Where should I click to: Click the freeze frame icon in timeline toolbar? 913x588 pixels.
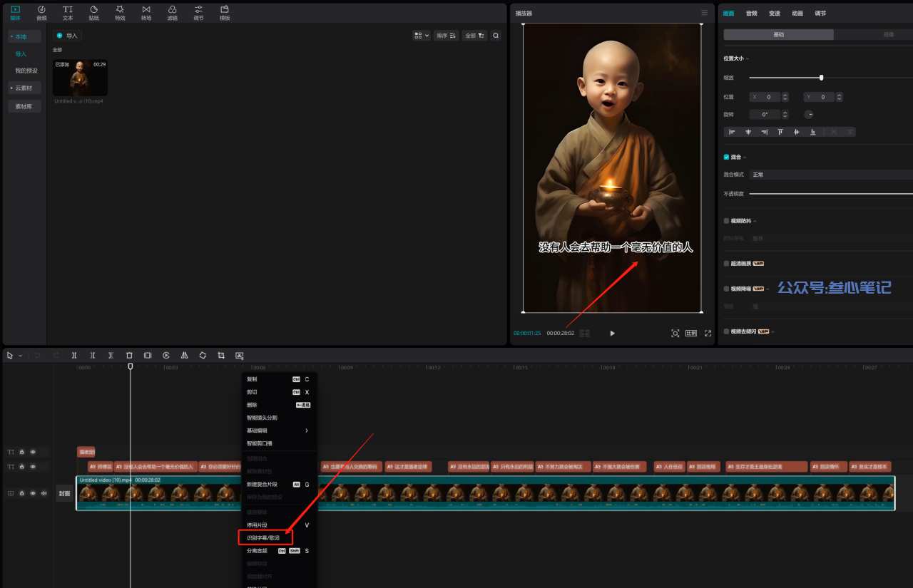148,355
